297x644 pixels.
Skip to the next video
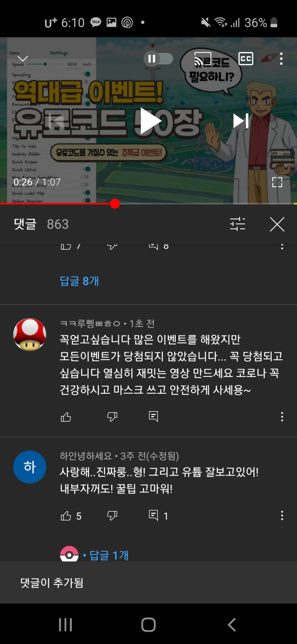click(x=241, y=121)
